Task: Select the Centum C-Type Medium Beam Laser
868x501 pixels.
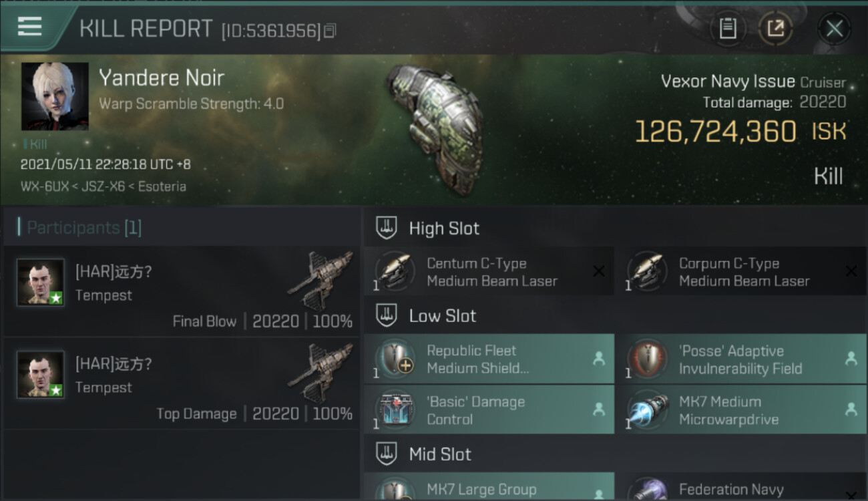Action: pos(489,272)
